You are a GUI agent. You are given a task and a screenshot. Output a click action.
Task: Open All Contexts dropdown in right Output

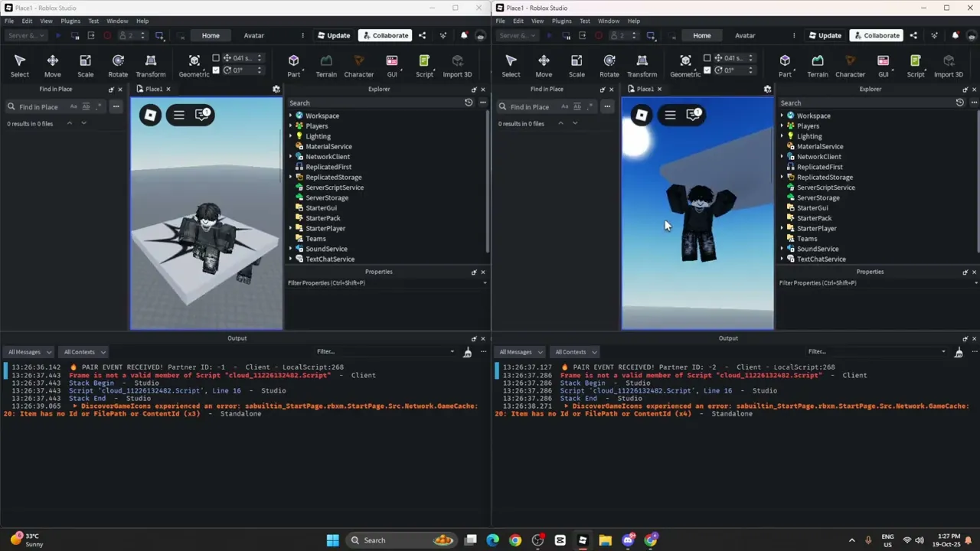[x=575, y=352]
